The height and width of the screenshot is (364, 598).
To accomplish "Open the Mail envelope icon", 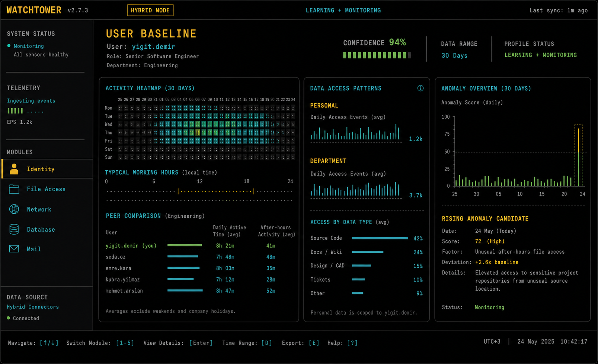I will (14, 249).
